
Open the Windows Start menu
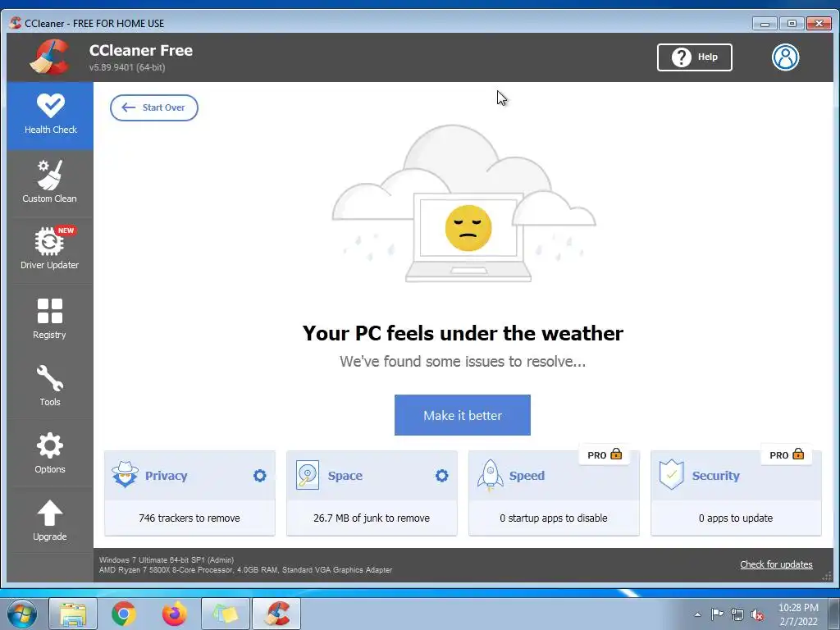pyautogui.click(x=21, y=614)
